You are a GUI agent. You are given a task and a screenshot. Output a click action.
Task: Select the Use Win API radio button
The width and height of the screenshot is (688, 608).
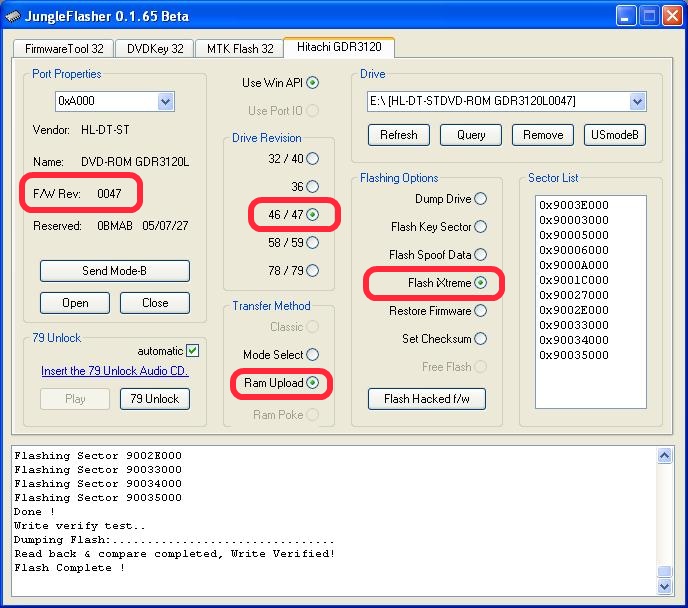click(x=312, y=82)
